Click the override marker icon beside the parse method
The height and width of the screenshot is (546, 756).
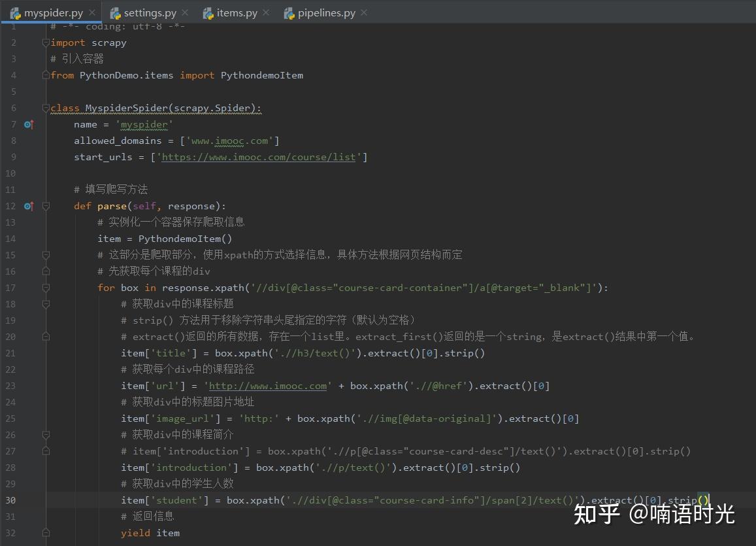pos(29,206)
